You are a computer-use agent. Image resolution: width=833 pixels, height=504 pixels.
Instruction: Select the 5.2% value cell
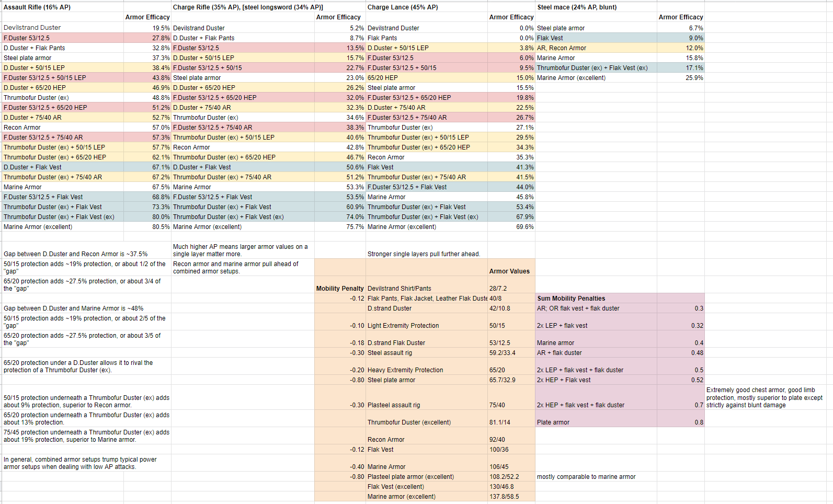[340, 28]
